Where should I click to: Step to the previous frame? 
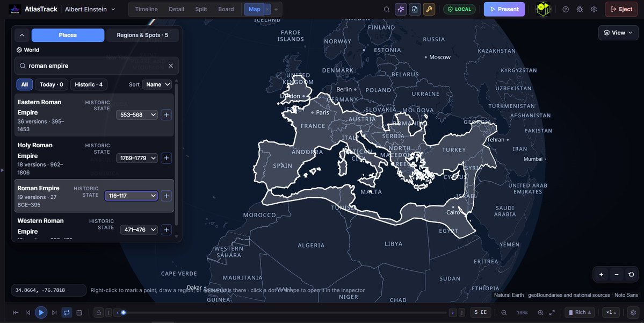[x=28, y=313]
